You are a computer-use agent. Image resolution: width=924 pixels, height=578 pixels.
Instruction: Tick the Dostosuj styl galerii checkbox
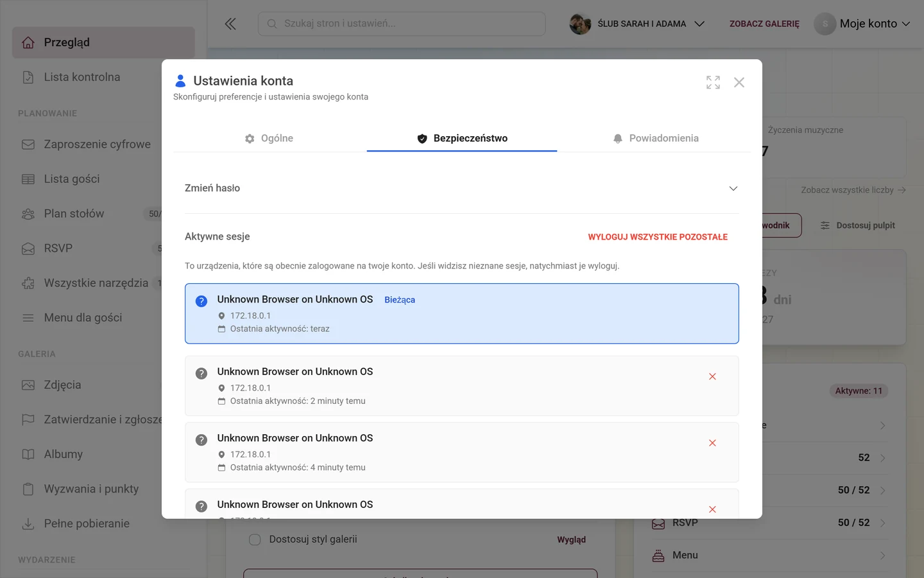click(255, 539)
